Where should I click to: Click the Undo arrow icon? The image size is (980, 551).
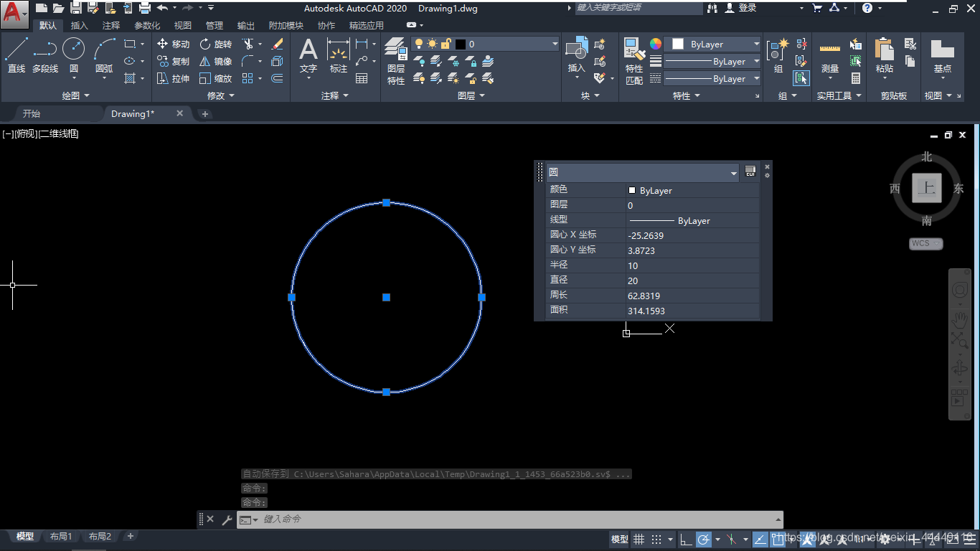coord(162,8)
